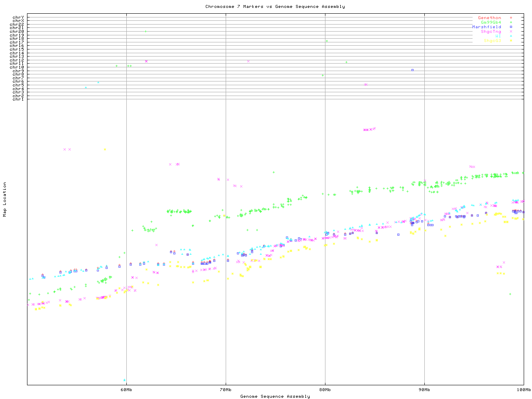Click the cyan triangle marker beside WI
532x399 pixels.
511,36
